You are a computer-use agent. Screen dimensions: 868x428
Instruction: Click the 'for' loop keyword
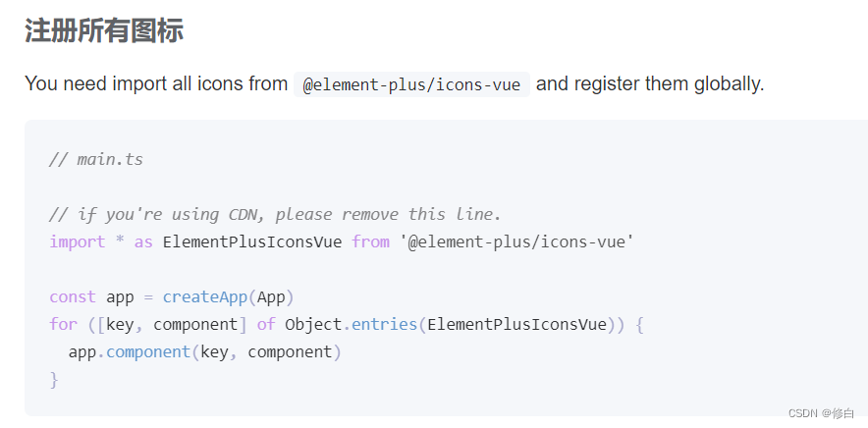(63, 324)
